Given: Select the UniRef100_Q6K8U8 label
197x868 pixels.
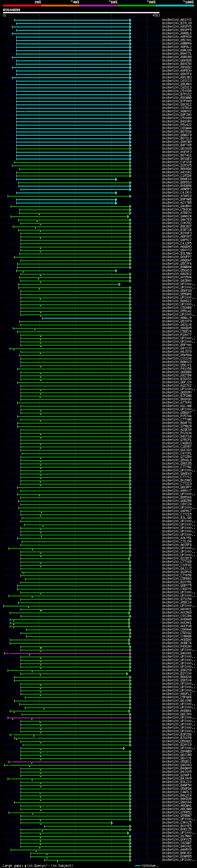Looking at the screenshot, I should tap(177, 61).
